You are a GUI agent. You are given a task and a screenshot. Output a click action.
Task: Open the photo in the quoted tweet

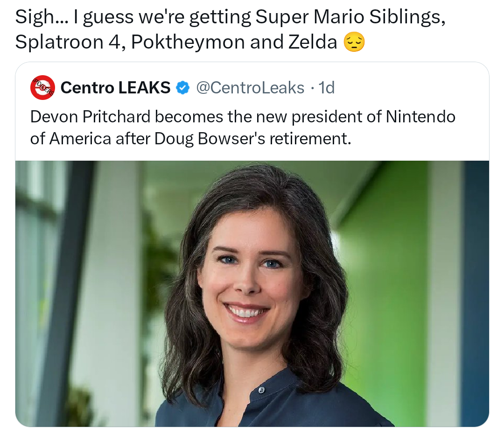pos(252,293)
